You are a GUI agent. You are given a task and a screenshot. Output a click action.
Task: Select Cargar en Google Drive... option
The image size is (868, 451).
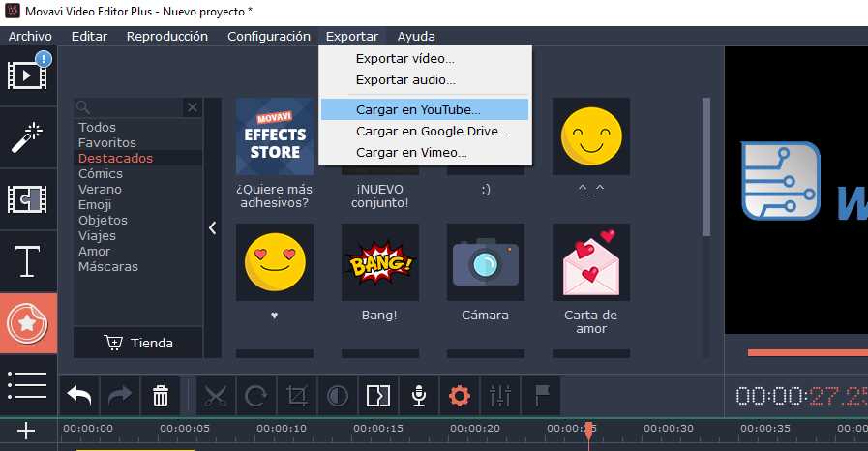(425, 132)
